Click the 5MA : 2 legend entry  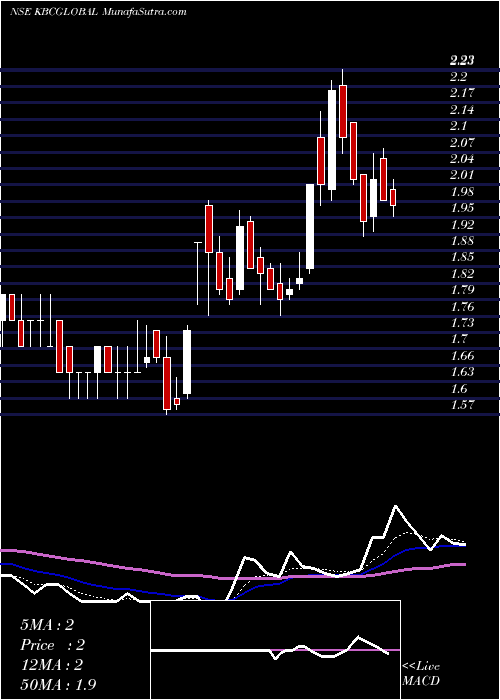pos(47,625)
